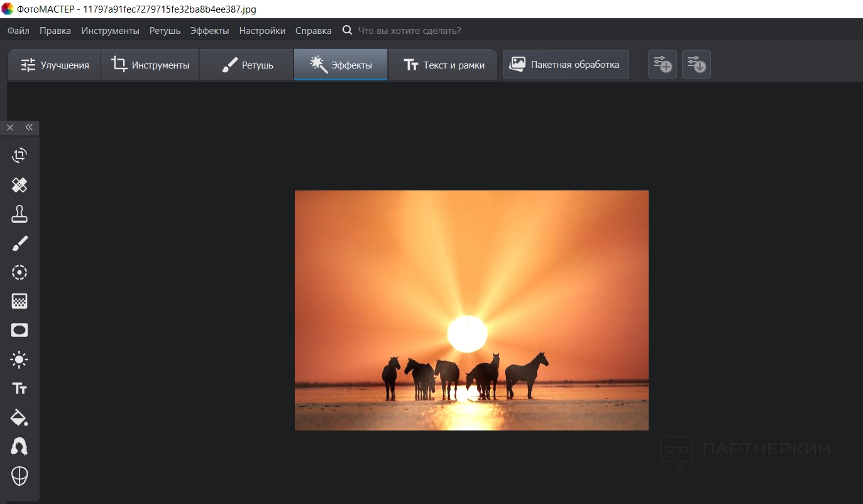Open the gradient filter tool
This screenshot has width=863, height=504.
tap(19, 301)
